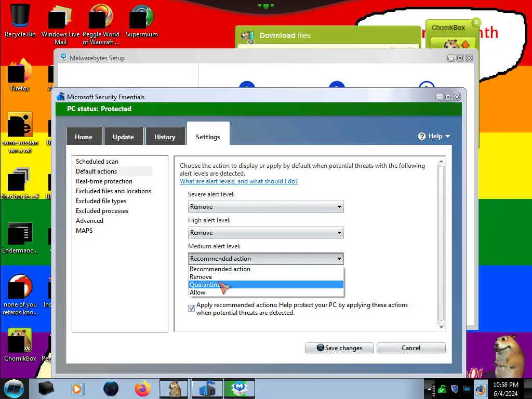532x399 pixels.
Task: Click the Cancel button
Action: [x=411, y=348]
